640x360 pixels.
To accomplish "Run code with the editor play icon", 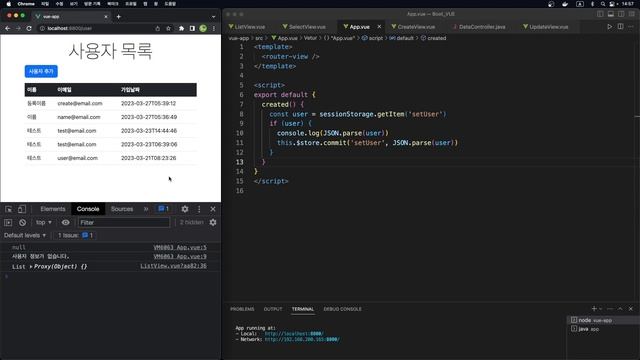I will coord(609,27).
